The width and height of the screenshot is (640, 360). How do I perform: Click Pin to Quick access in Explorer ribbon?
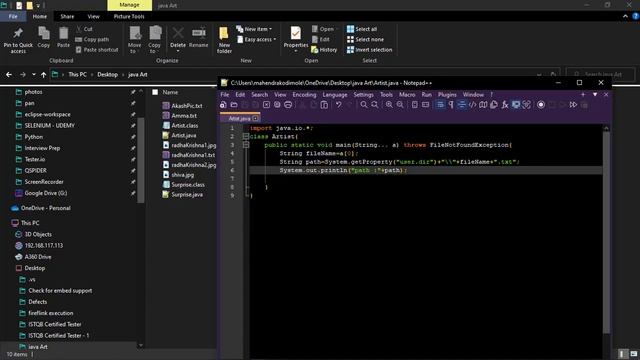tap(18, 40)
